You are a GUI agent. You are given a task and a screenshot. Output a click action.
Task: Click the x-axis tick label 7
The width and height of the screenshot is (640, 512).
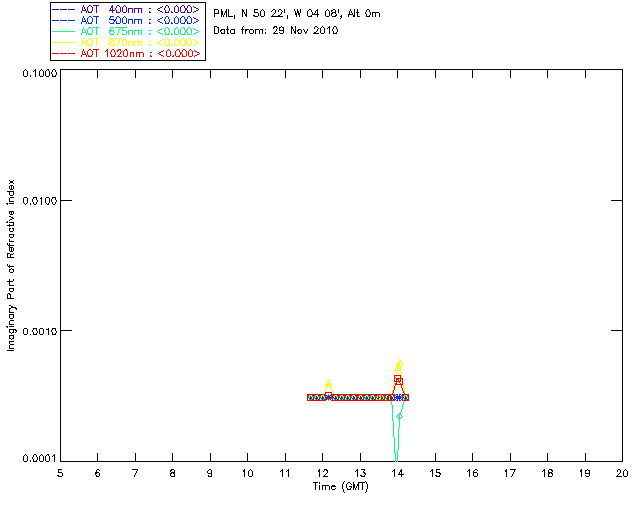[135, 474]
